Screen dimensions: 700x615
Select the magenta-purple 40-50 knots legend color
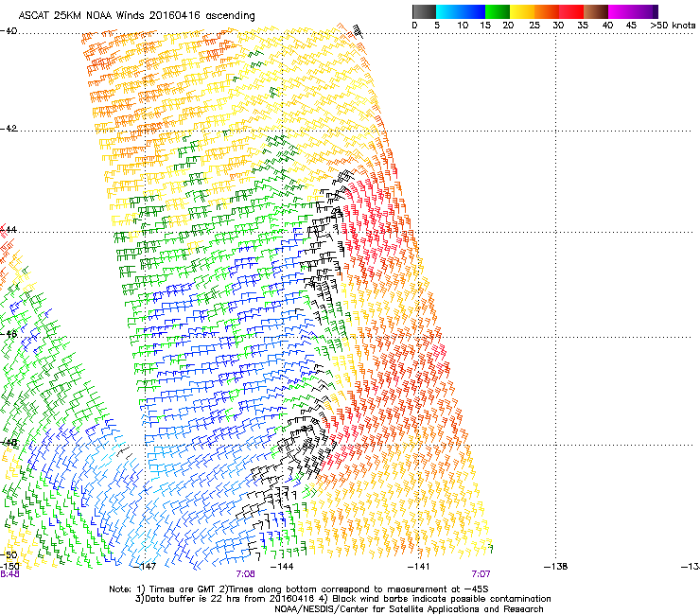pyautogui.click(x=633, y=11)
